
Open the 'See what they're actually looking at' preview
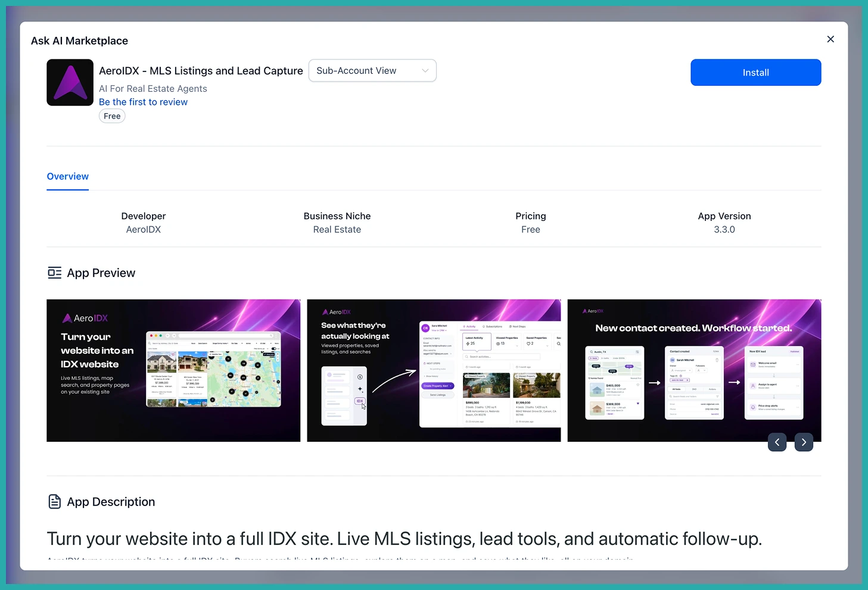tap(434, 370)
